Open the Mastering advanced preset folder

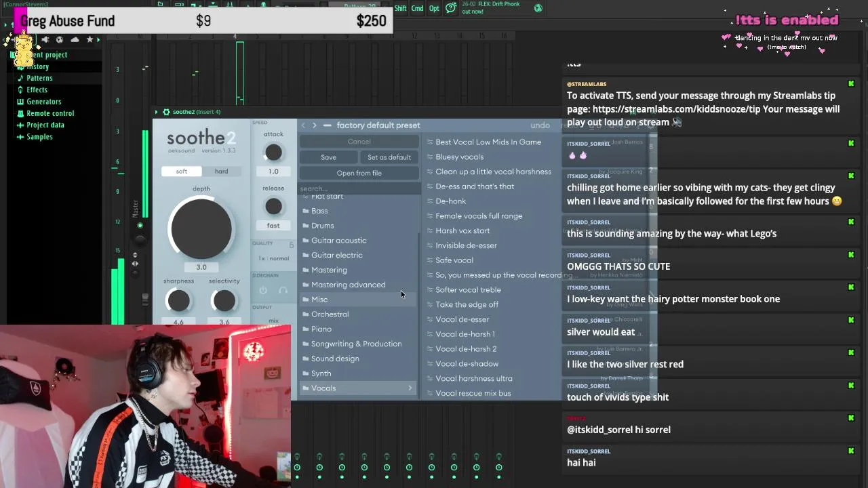[x=357, y=285]
